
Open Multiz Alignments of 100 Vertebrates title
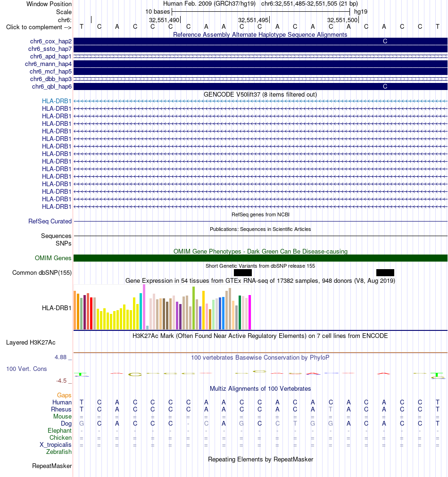(260, 389)
